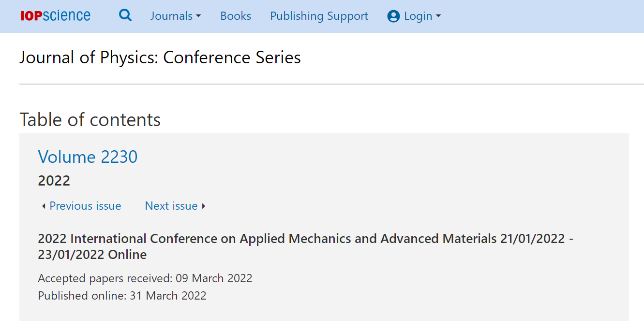This screenshot has width=644, height=330.
Task: Click the right arrow after Next issue
Action: (204, 206)
